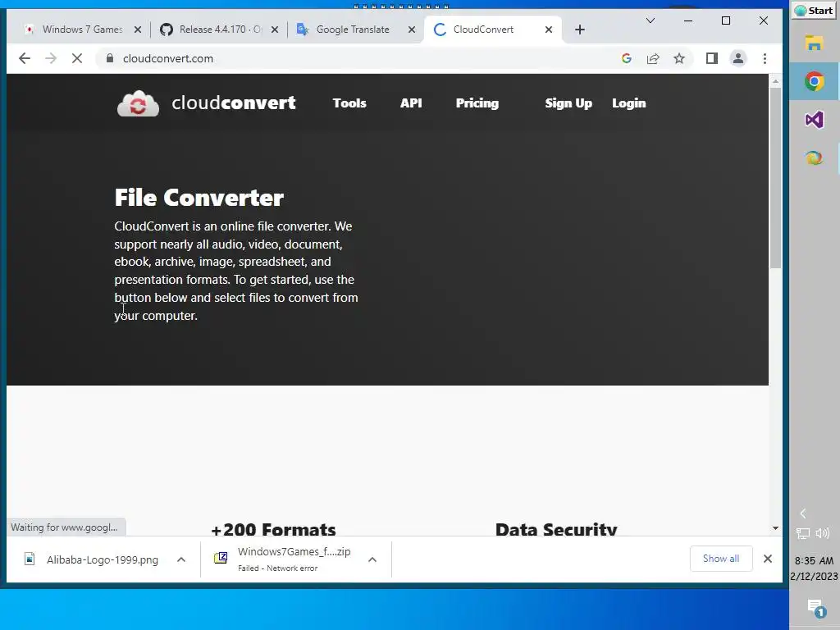The image size is (840, 630).
Task: Switch to the Google Translate tab
Action: pos(353,30)
